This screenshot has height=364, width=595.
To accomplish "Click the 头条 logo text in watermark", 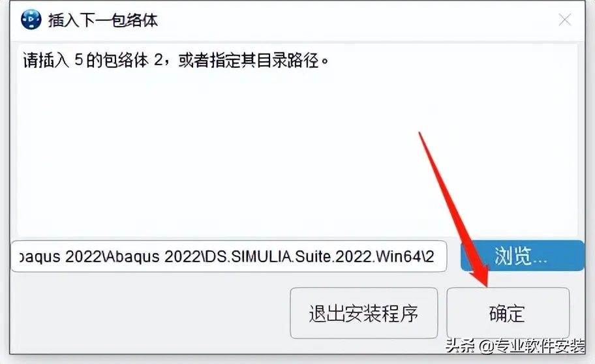I will (x=460, y=346).
